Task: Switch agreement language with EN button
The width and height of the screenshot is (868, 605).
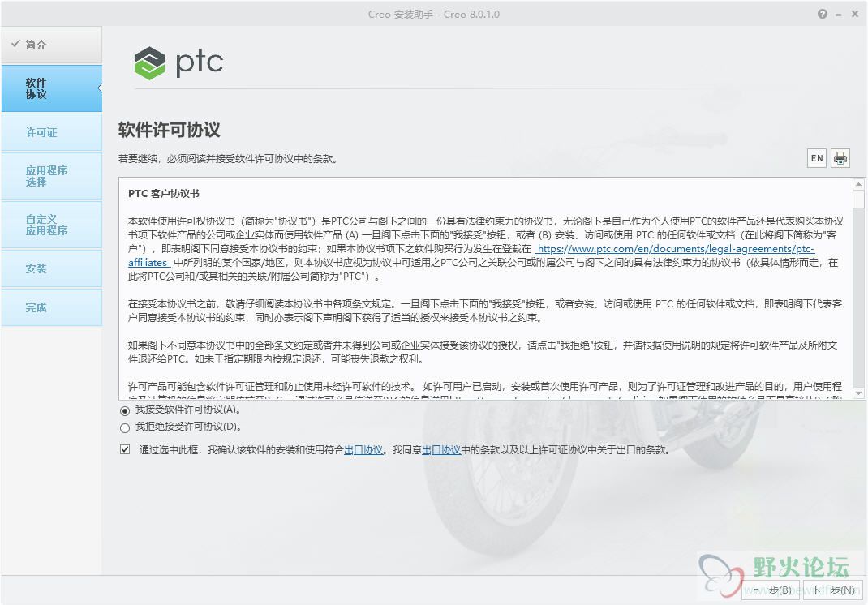Action: click(x=817, y=158)
